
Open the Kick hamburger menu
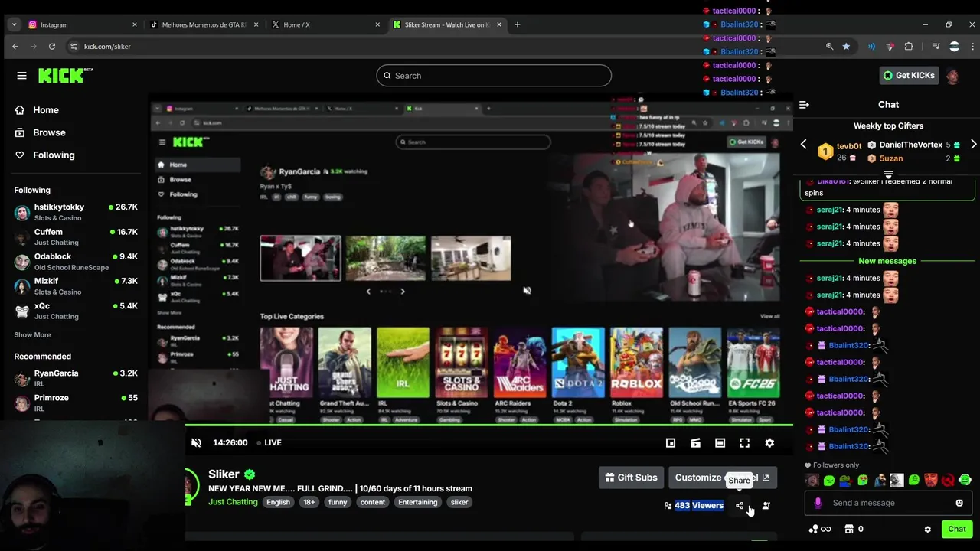click(x=21, y=76)
